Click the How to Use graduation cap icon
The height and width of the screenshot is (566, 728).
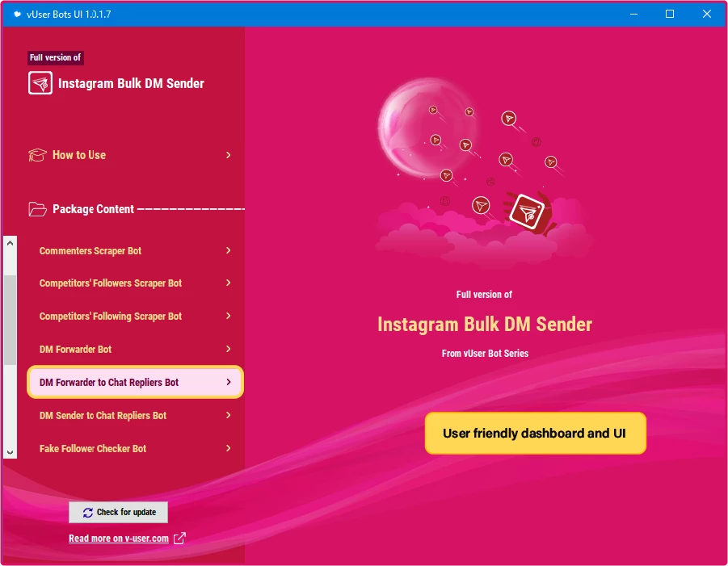(x=37, y=155)
